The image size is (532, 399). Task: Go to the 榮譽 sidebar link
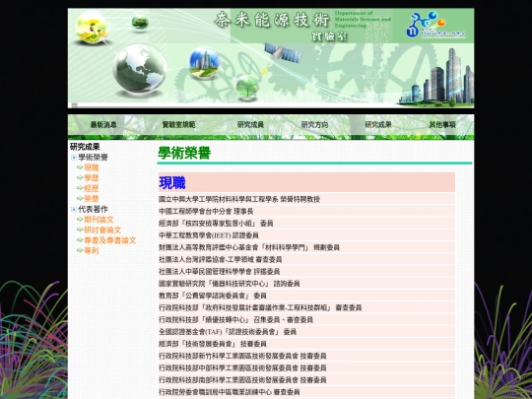click(92, 199)
